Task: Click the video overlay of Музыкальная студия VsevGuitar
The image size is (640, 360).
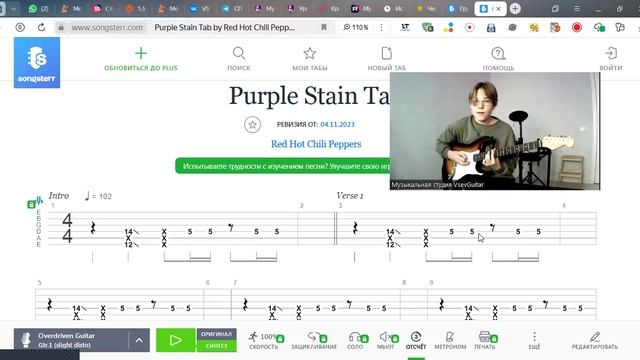Action: tap(495, 131)
